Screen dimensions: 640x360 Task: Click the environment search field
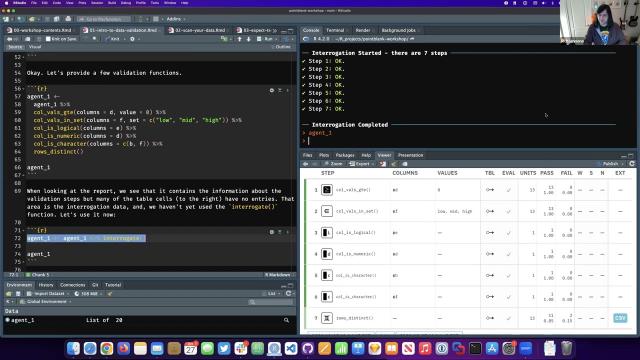pyautogui.click(x=271, y=302)
